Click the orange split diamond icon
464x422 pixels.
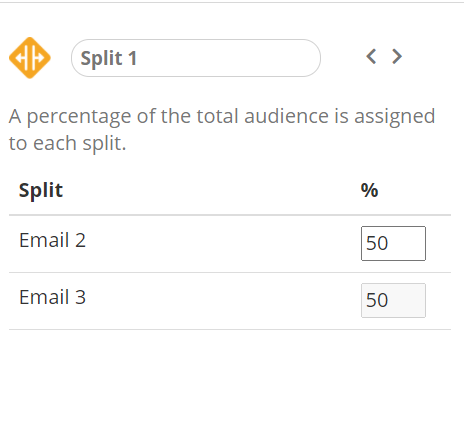[x=30, y=58]
